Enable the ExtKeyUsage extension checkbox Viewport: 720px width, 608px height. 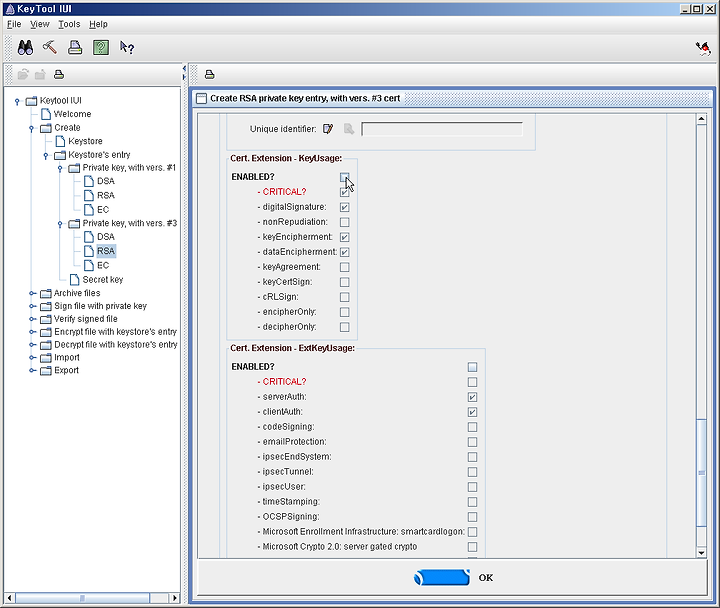click(x=472, y=367)
